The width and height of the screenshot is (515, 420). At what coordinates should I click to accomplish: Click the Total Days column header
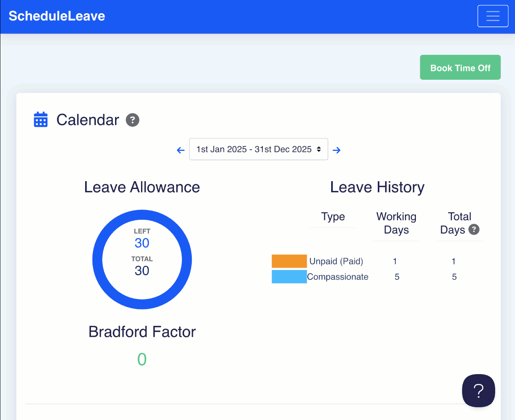455,223
